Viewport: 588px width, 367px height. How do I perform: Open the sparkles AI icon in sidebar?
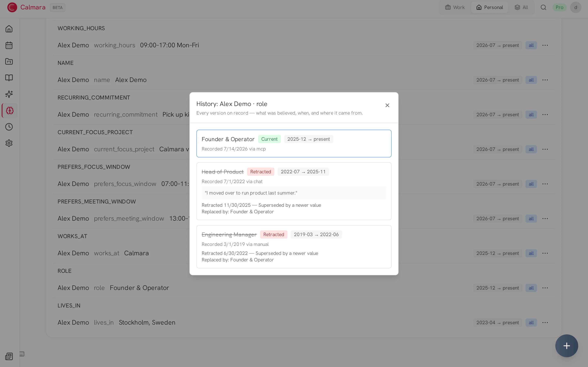(9, 94)
